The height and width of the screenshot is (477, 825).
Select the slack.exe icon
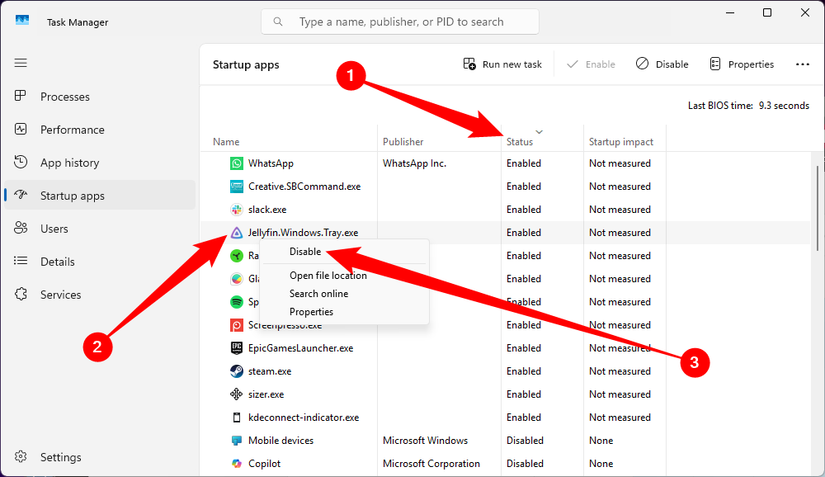click(x=236, y=210)
